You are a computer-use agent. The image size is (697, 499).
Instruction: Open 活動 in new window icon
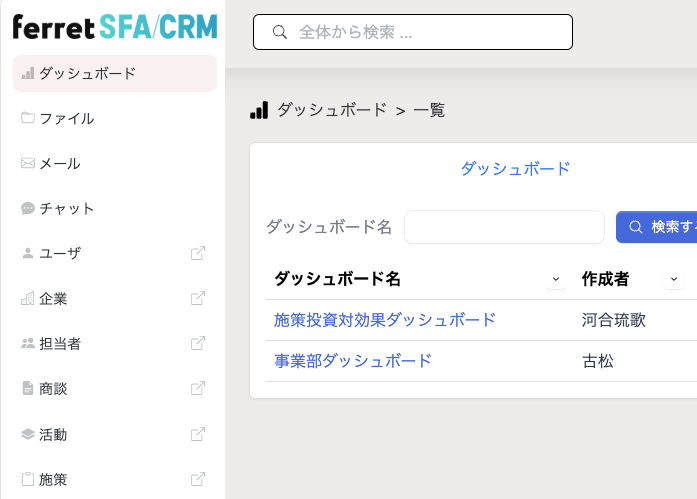(198, 434)
